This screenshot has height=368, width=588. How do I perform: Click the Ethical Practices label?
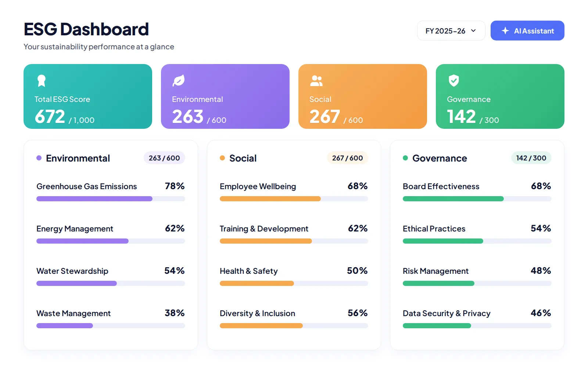(434, 229)
